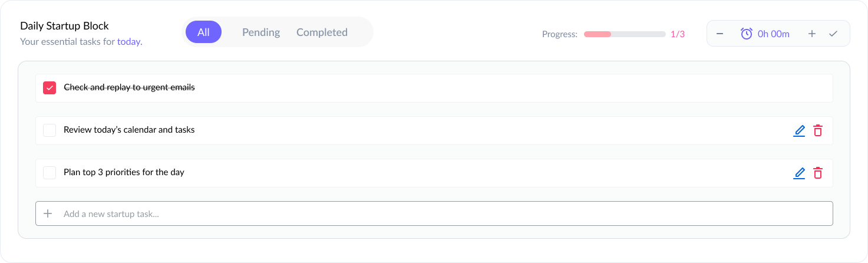
Task: Delete the "Review today's calendar and tasks" task
Action: pyautogui.click(x=817, y=131)
